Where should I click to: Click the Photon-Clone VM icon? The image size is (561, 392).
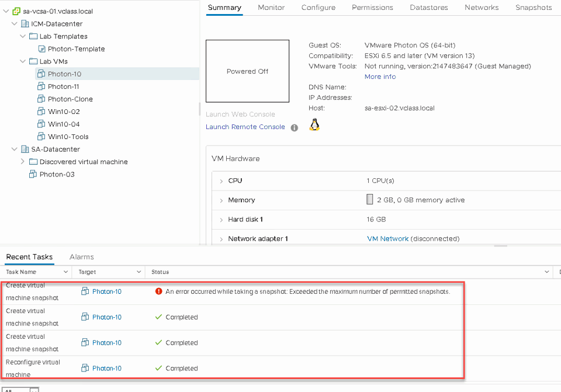[41, 99]
